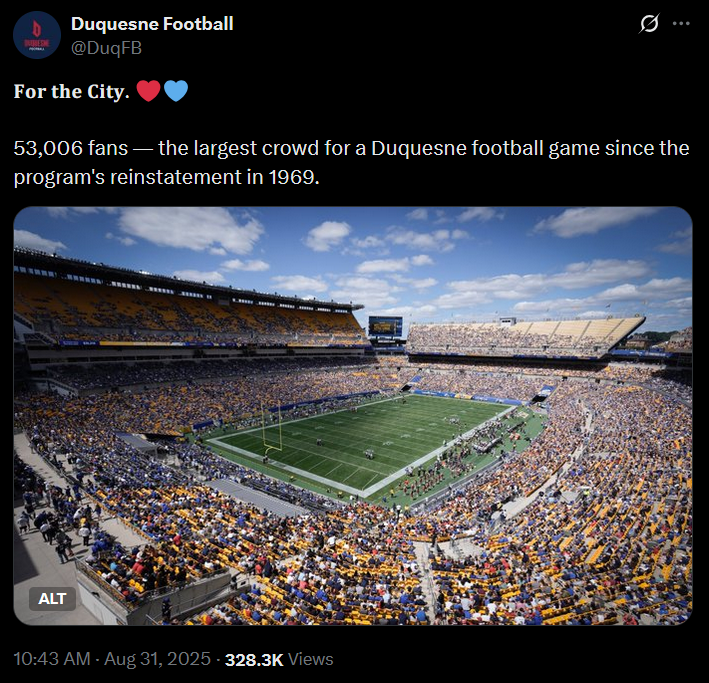Show the ALT image description badge

(52, 598)
